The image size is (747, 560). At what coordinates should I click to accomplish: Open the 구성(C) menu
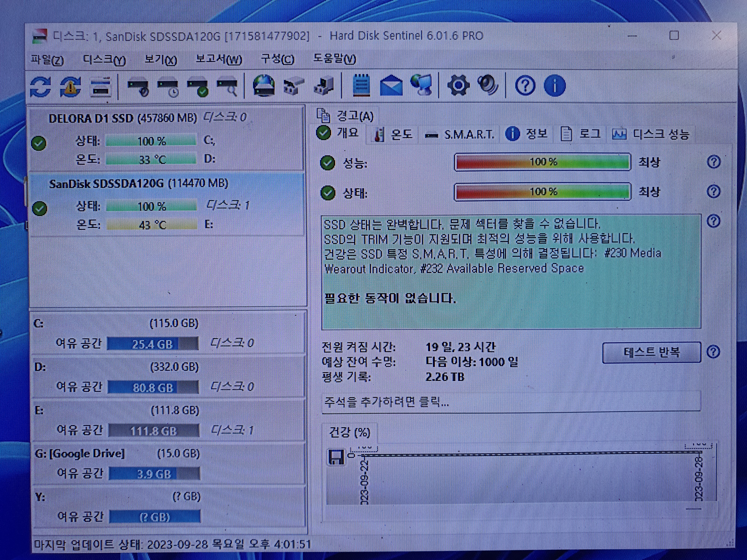point(278,59)
